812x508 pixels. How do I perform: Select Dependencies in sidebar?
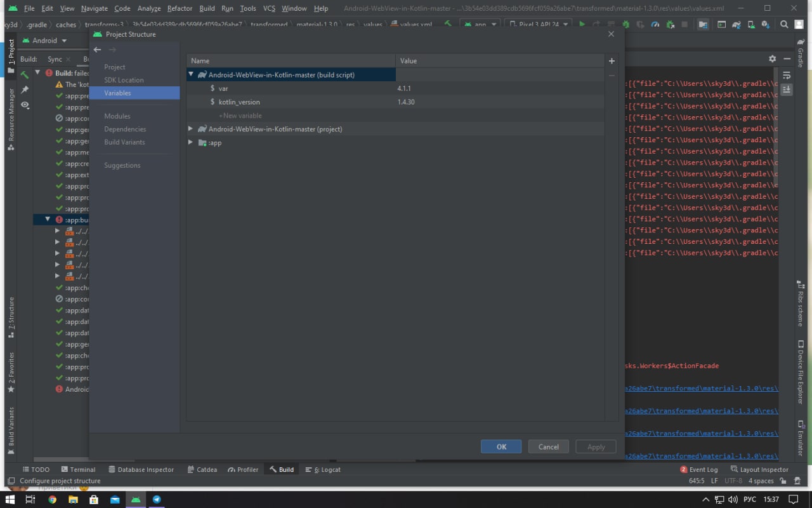(125, 129)
